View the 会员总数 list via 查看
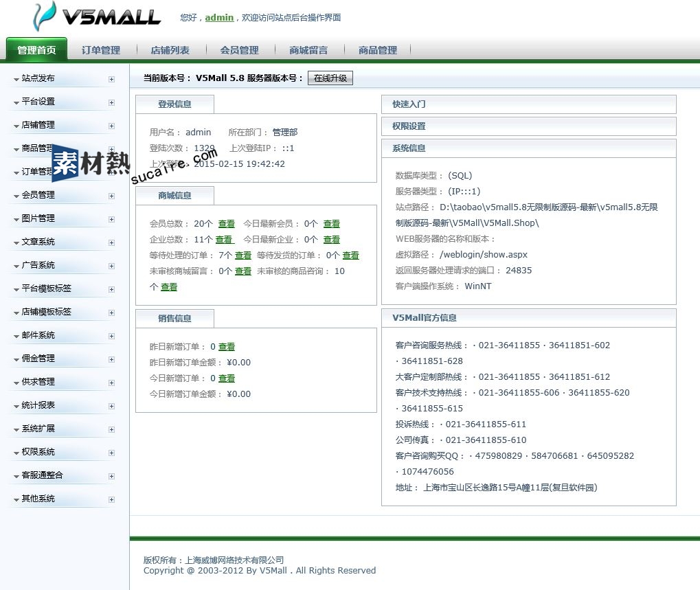This screenshot has height=590, width=700. point(226,224)
